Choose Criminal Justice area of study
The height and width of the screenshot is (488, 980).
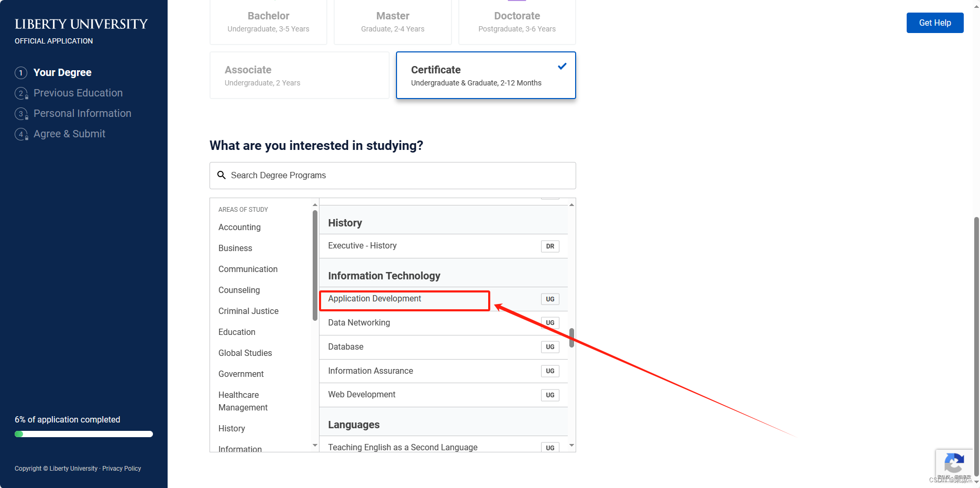pos(248,311)
